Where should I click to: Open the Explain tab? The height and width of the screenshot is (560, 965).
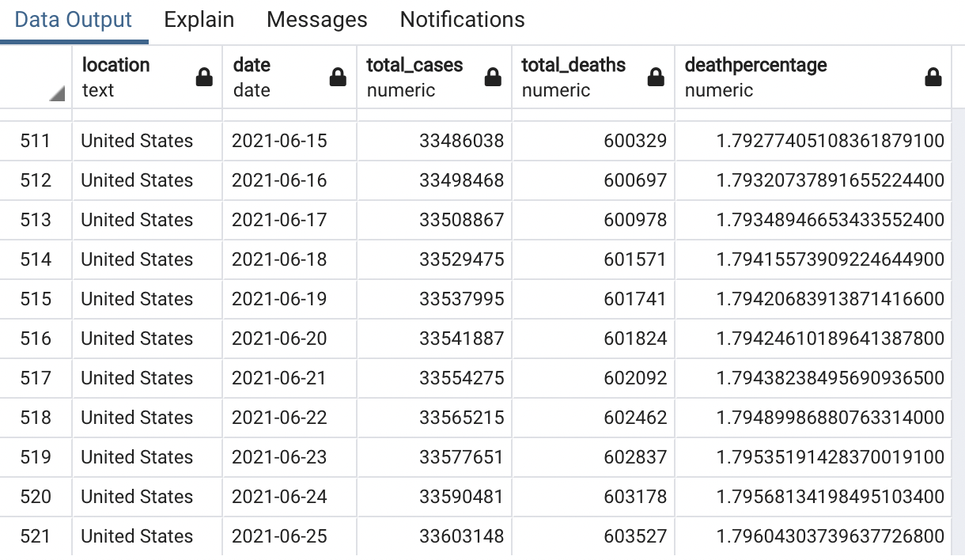click(199, 20)
